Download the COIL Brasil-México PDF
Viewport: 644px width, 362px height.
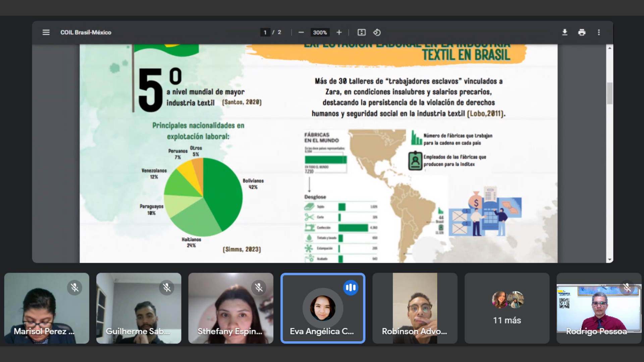[x=565, y=33]
